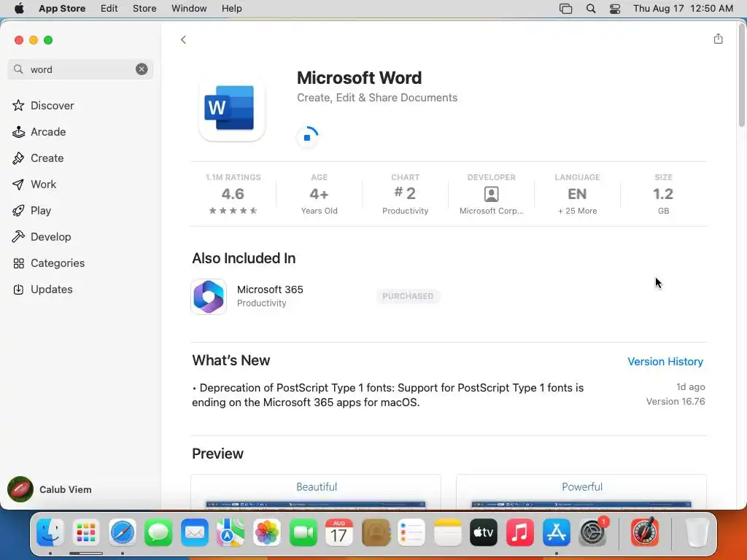Viewport: 747px width, 560px height.
Task: Click the Microsoft Word app icon
Action: click(x=232, y=109)
